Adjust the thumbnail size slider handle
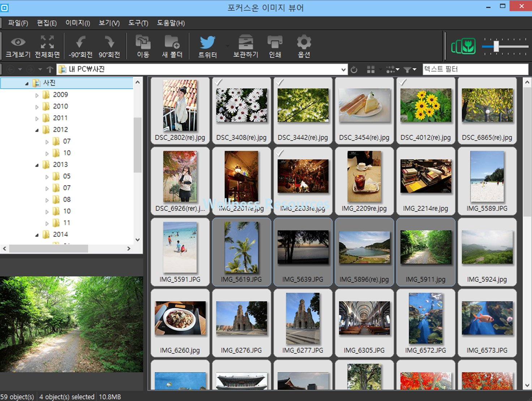 coord(496,46)
